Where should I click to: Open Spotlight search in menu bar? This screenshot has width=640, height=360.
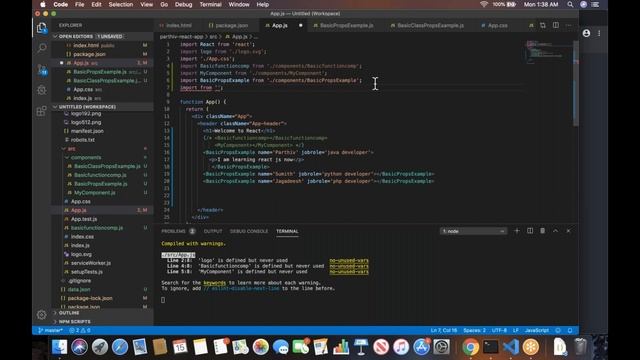570,4
